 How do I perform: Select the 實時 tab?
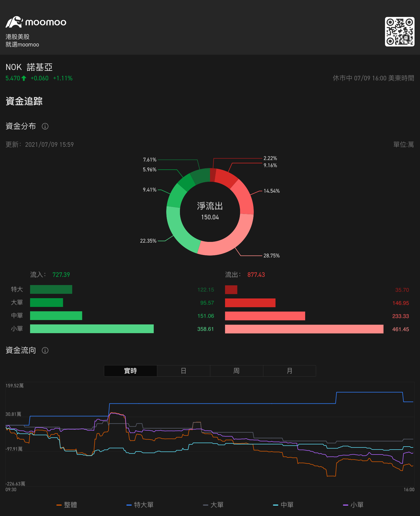pos(130,371)
